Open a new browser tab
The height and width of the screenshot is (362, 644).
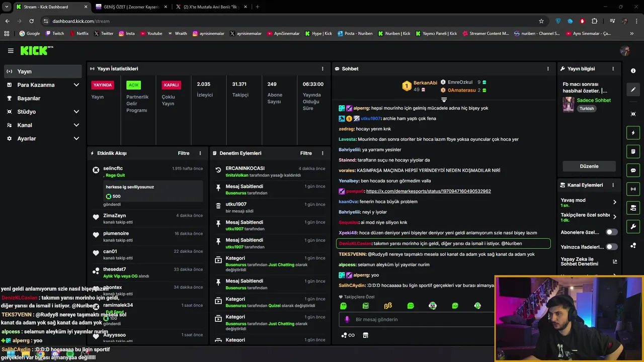[258, 7]
